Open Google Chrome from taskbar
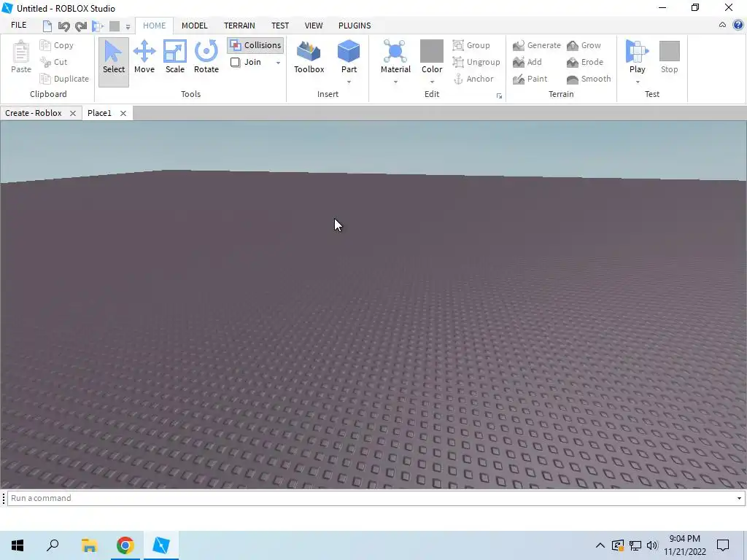Image resolution: width=747 pixels, height=560 pixels. [125, 545]
